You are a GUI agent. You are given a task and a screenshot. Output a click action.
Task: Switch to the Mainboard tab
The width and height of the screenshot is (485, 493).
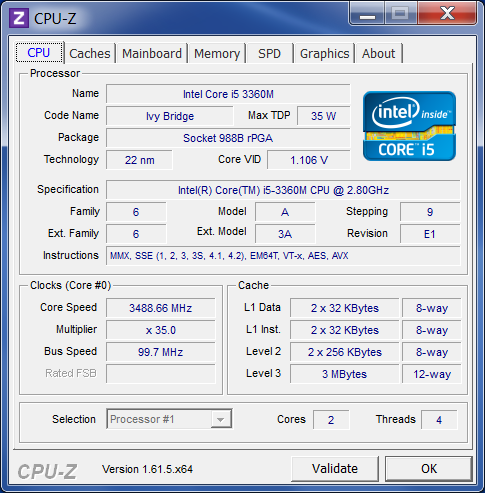tap(152, 53)
